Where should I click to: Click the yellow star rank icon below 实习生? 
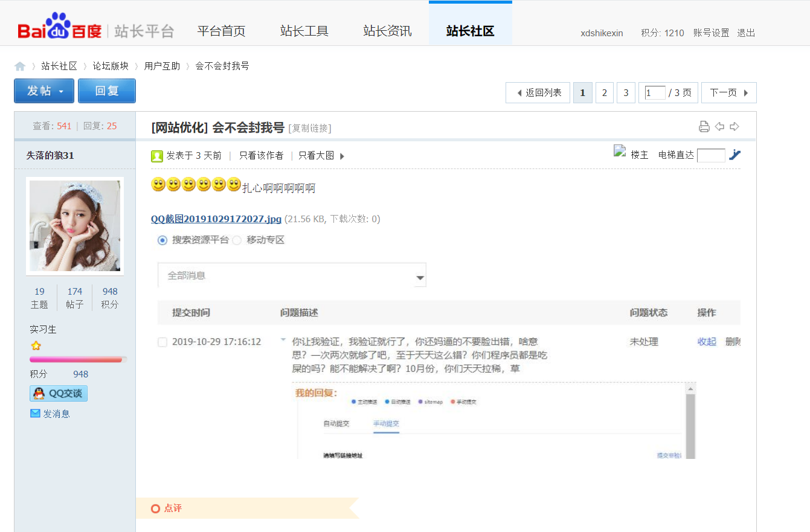tap(36, 345)
